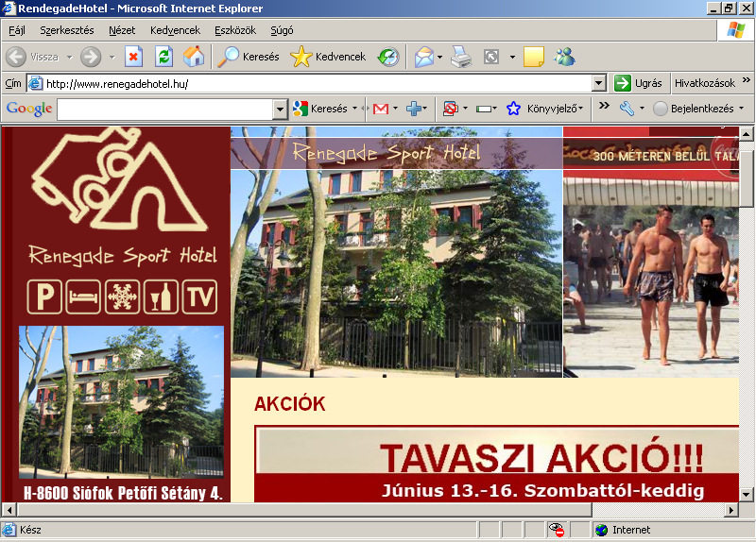Expand the back button history dropdown
The image size is (756, 542).
70,58
